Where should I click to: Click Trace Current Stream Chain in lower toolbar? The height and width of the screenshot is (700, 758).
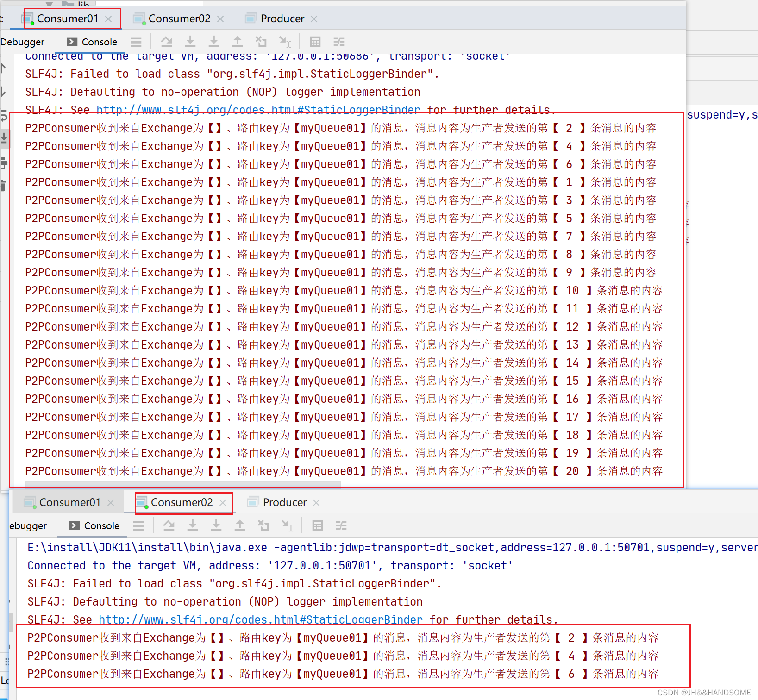pos(341,526)
